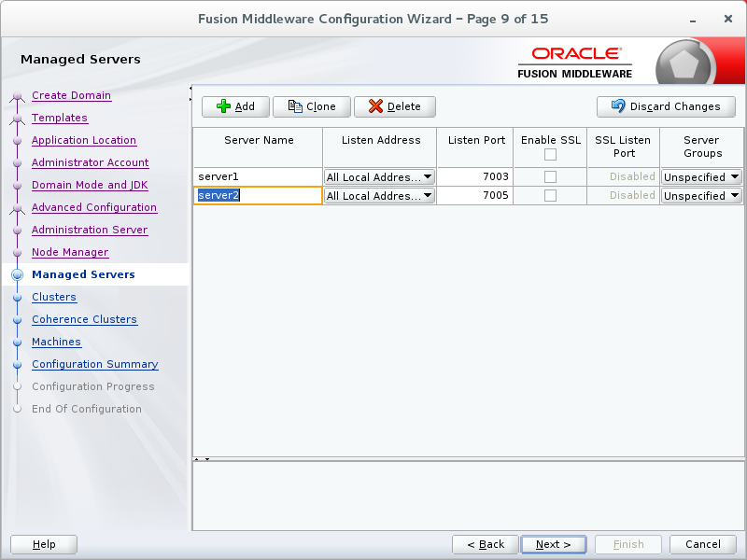Click the Server Name column header
747x560 pixels.
[258, 147]
